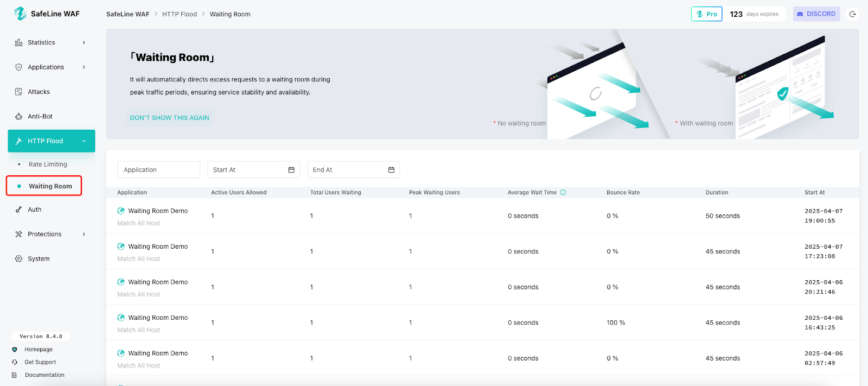
Task: Open Statistics via its bar chart icon
Action: pyautogui.click(x=18, y=42)
